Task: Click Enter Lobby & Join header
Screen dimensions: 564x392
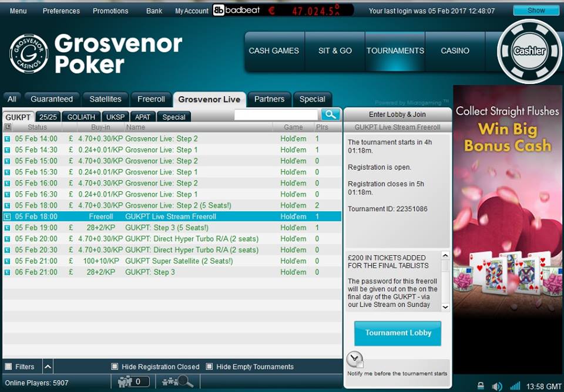Action: 397,114
